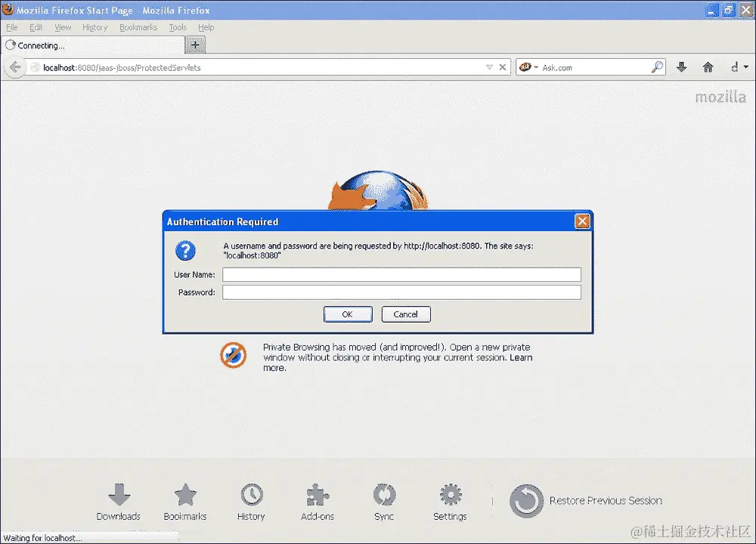Go to Home page via house icon
The height and width of the screenshot is (544, 756).
point(708,67)
